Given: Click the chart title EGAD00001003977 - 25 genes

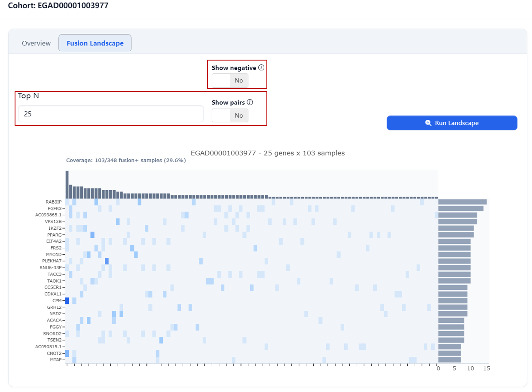Looking at the screenshot, I should 268,153.
